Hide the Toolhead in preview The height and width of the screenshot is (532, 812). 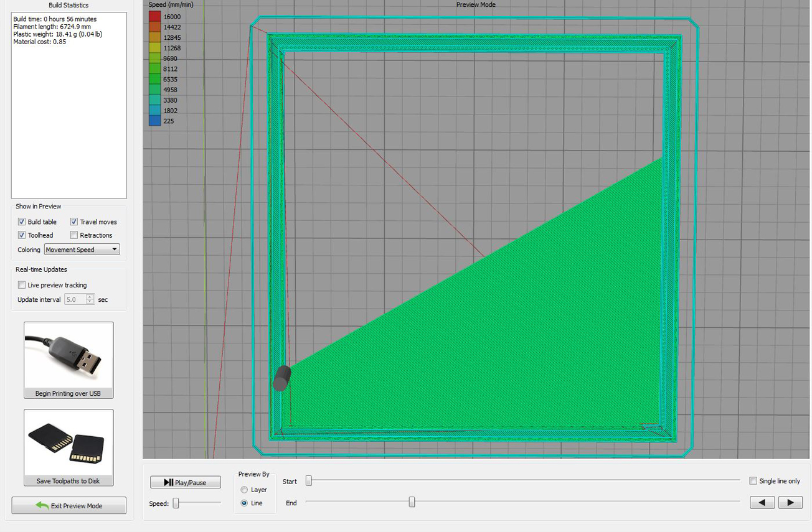(22, 235)
